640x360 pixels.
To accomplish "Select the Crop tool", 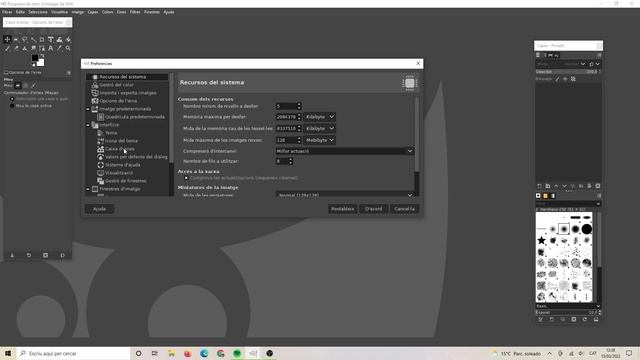I will tap(42, 40).
